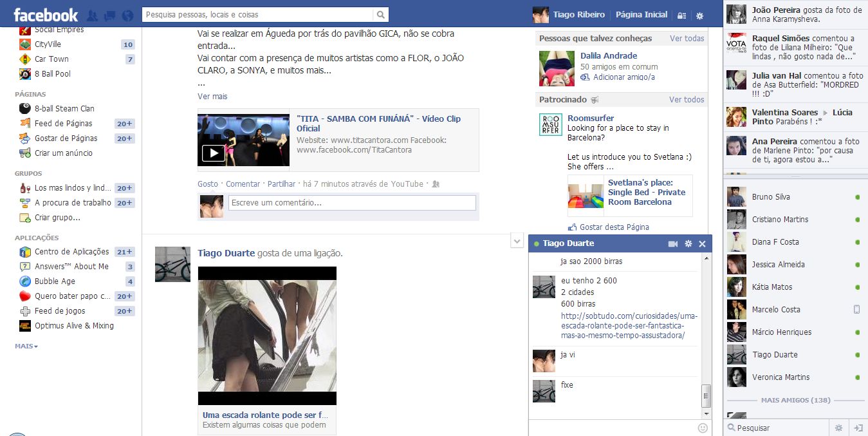868x436 pixels.
Task: Open messages icon in top bar
Action: pyautogui.click(x=110, y=15)
